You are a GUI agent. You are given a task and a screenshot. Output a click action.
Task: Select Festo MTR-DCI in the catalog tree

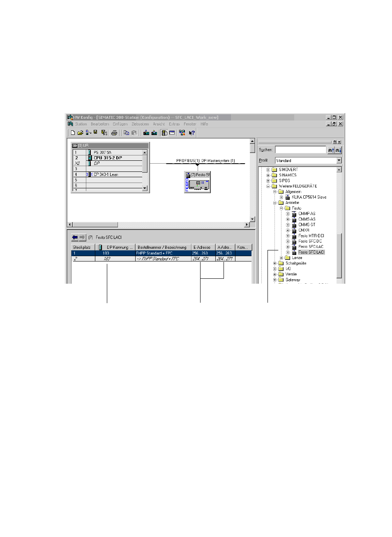(311, 236)
